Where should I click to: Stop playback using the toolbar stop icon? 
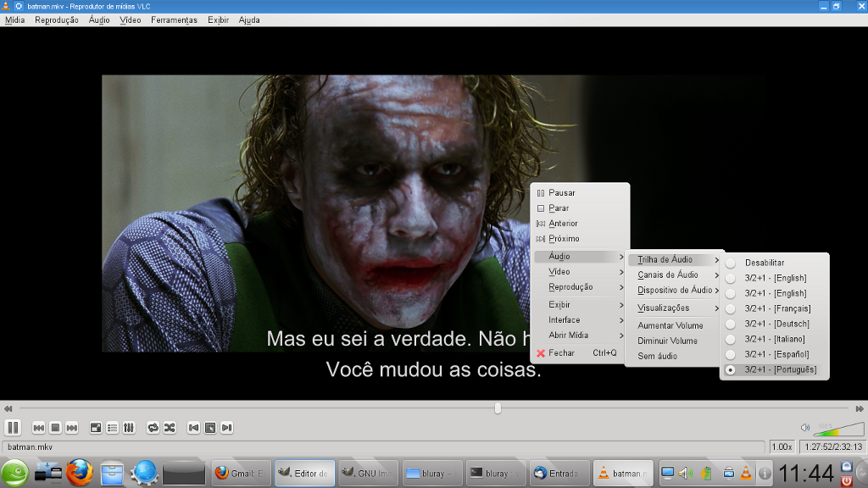55,428
